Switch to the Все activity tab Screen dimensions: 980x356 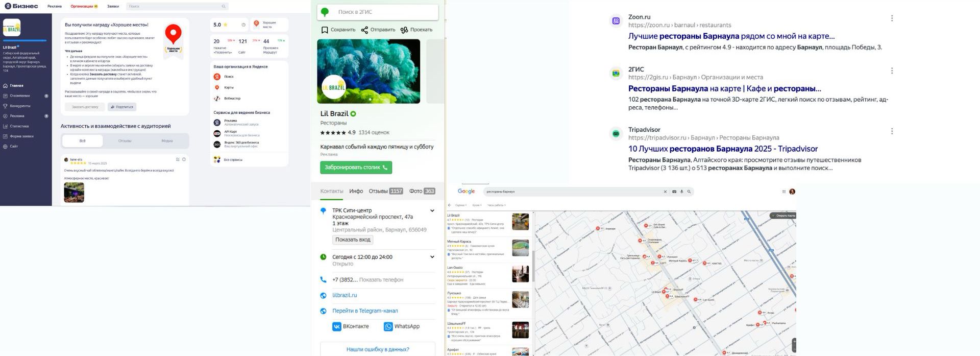83,141
